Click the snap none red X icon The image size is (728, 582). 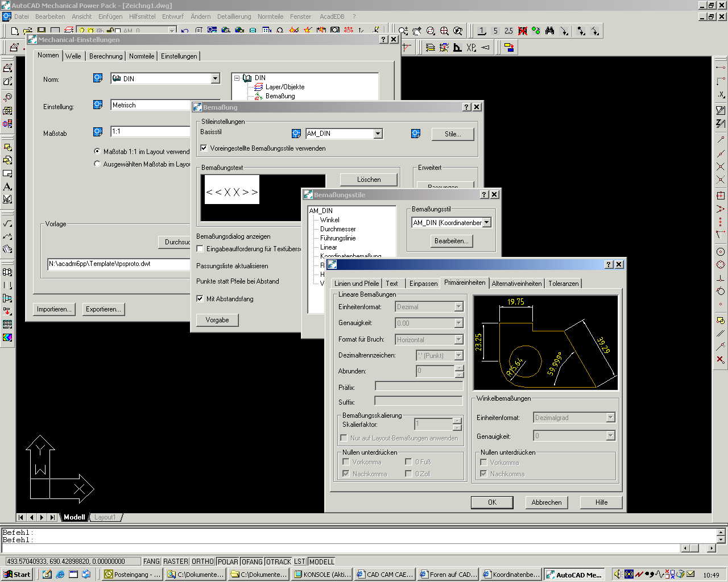[x=721, y=359]
